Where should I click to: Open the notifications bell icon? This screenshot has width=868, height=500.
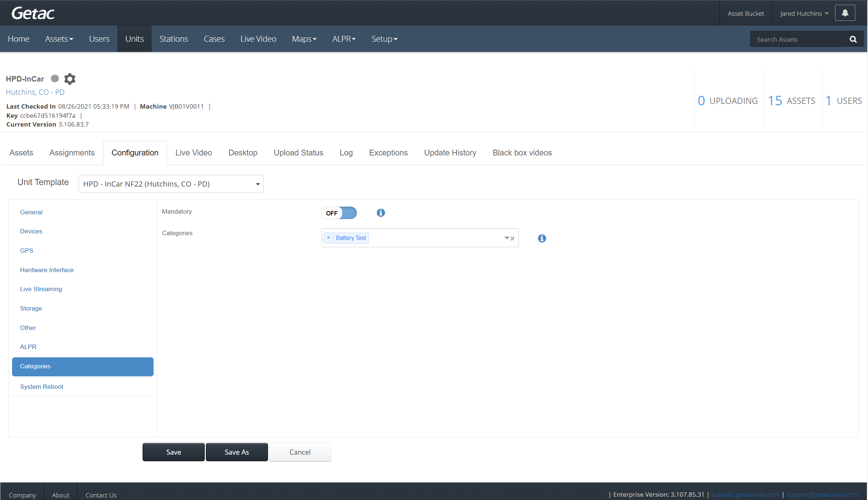pos(845,13)
